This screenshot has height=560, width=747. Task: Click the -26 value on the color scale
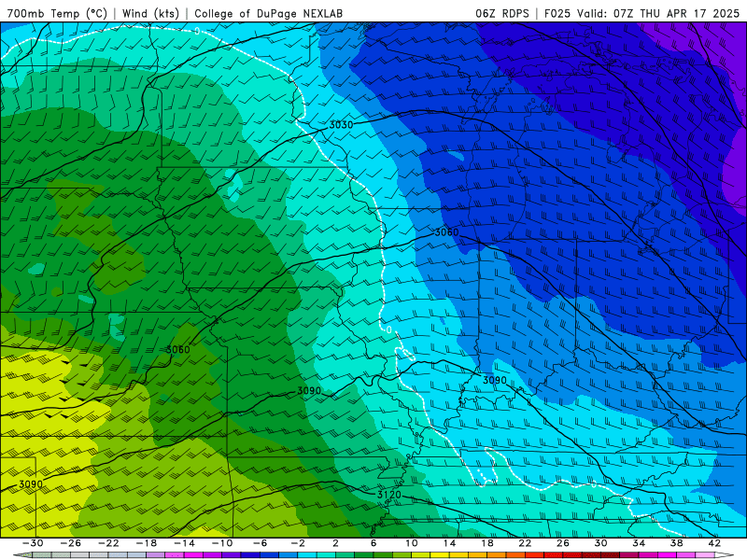[x=71, y=543]
